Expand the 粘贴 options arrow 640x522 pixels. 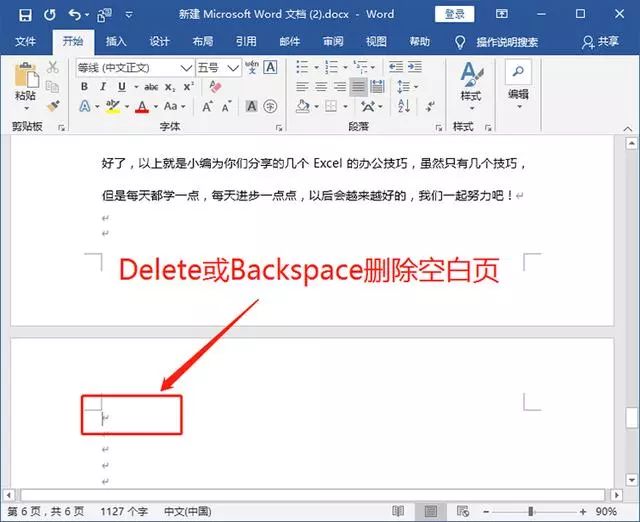(x=26, y=108)
